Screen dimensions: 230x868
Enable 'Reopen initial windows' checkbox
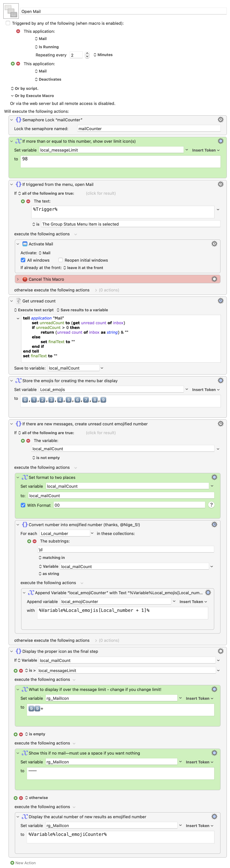(x=60, y=260)
